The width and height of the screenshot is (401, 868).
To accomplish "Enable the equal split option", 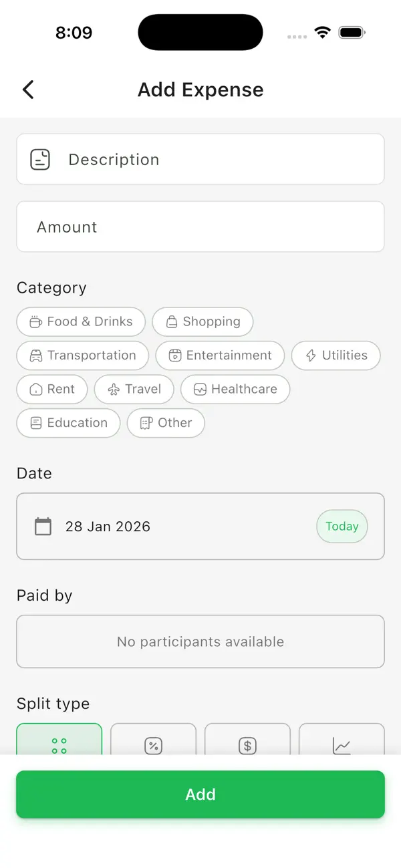I will tap(59, 746).
